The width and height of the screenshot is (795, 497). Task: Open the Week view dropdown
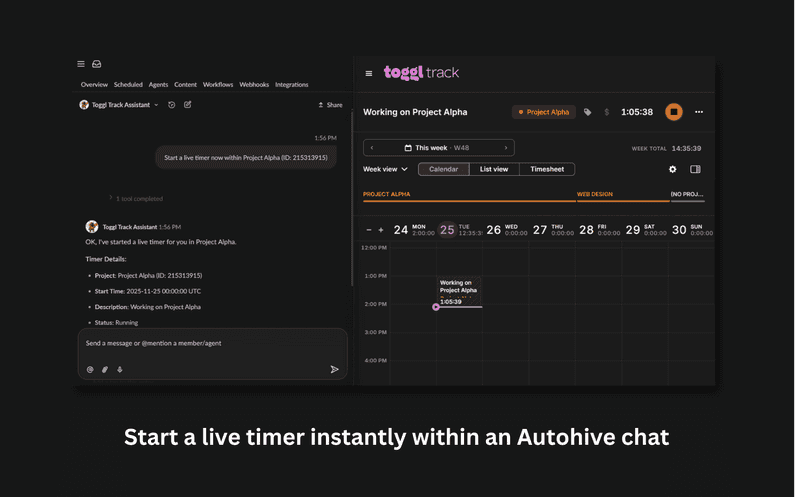pyautogui.click(x=385, y=169)
